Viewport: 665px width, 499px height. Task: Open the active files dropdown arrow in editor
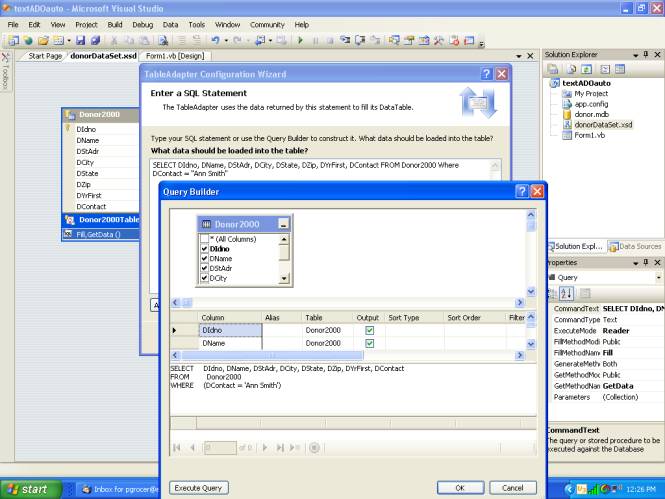coord(519,56)
